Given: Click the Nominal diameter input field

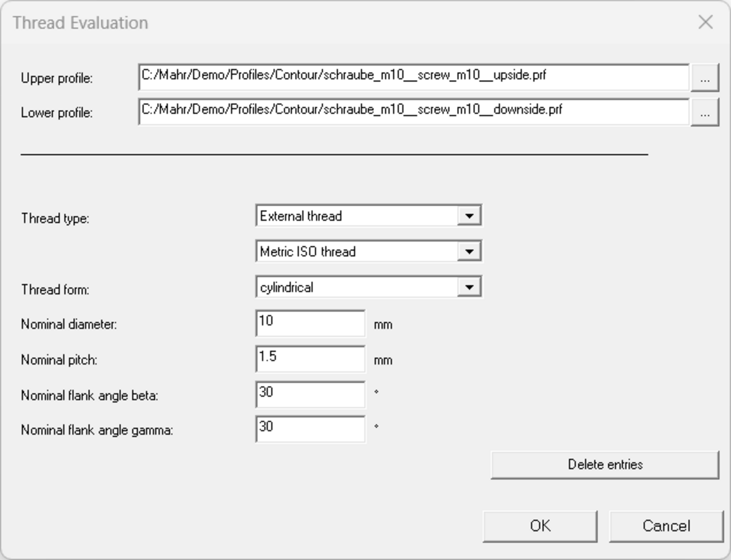Looking at the screenshot, I should tap(310, 323).
